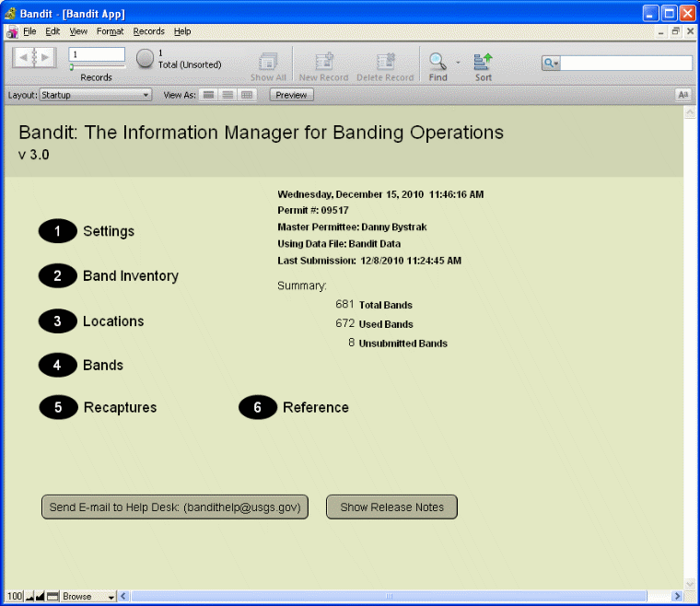Click the document window restore button
Viewport: 700px width, 606px height.
676,31
